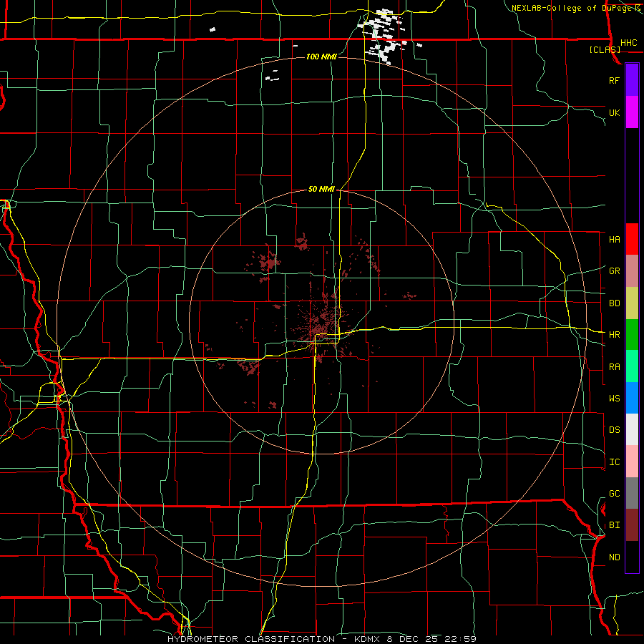Screen dimensions: 644x644
Task: Click the HHC product code label
Action: (628, 43)
